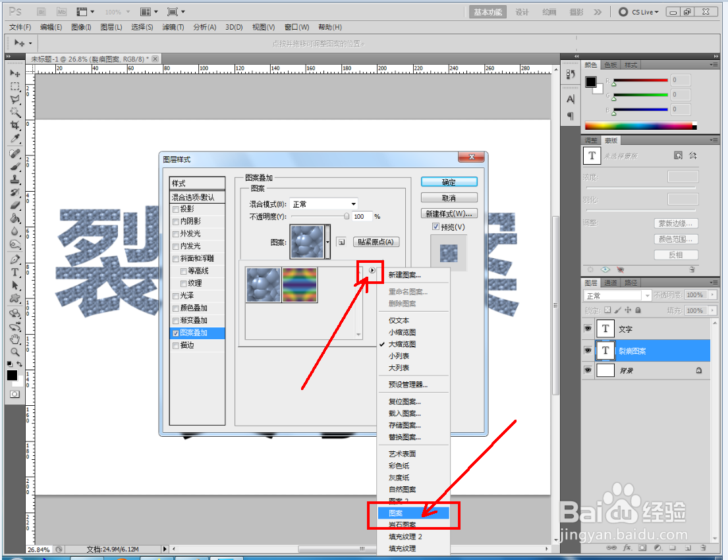Open the 混合模式 blend mode dropdown
Viewport: 728px width, 560px height.
point(323,203)
